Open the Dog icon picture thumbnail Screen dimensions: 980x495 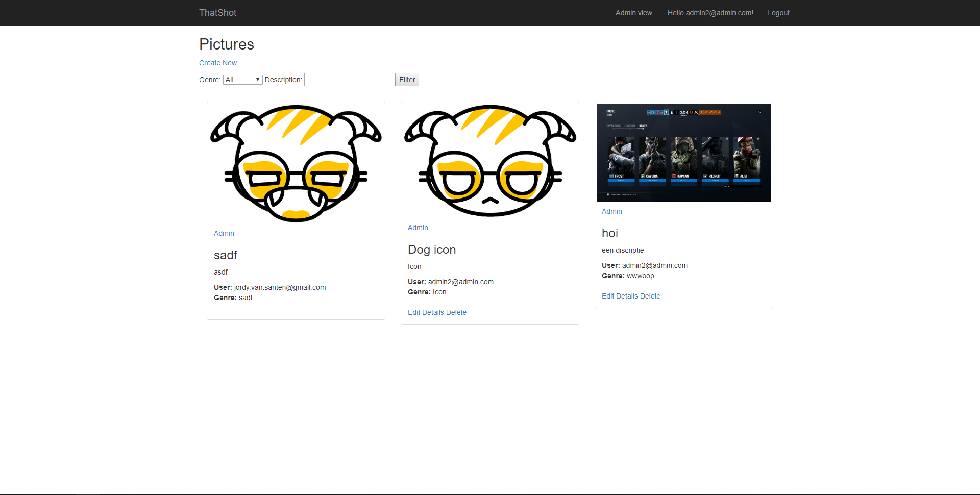490,161
